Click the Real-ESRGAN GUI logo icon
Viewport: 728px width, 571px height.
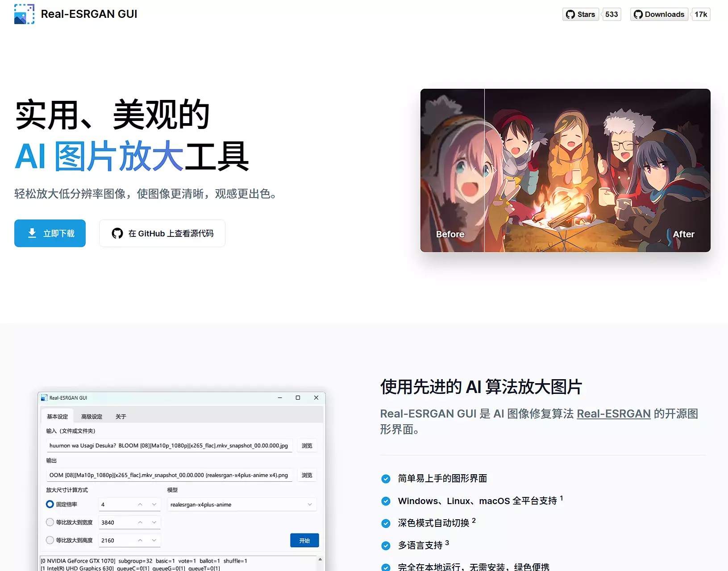click(24, 14)
